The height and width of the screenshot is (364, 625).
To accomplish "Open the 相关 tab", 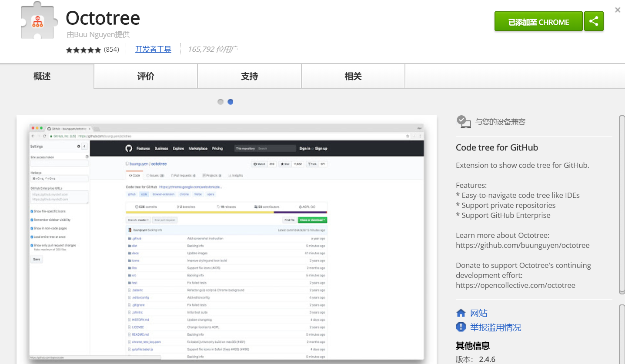I will tap(353, 77).
